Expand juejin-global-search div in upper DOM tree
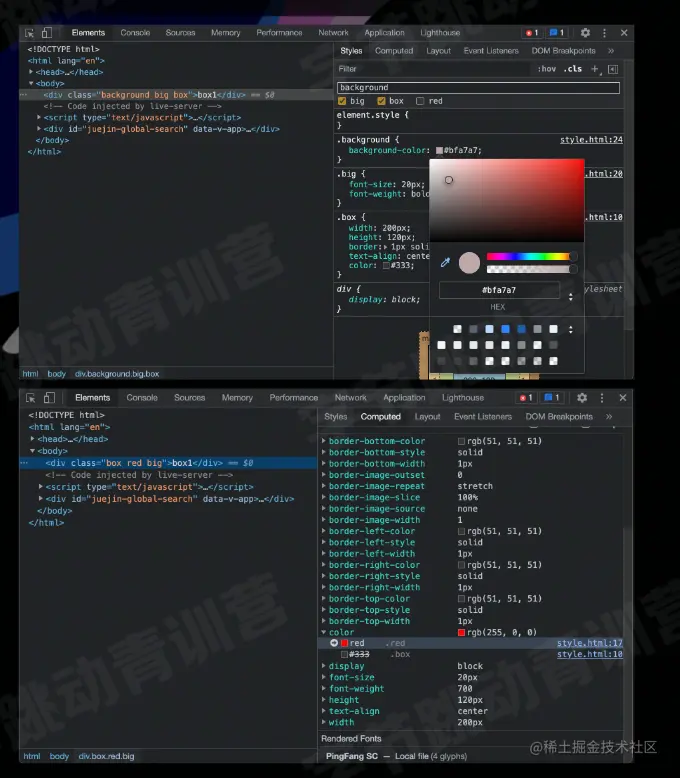 (x=39, y=129)
